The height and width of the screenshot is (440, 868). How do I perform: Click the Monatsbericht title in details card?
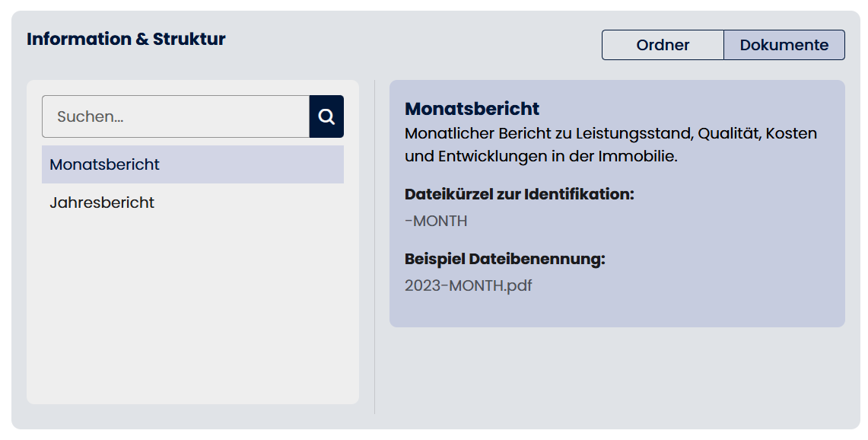pos(472,109)
